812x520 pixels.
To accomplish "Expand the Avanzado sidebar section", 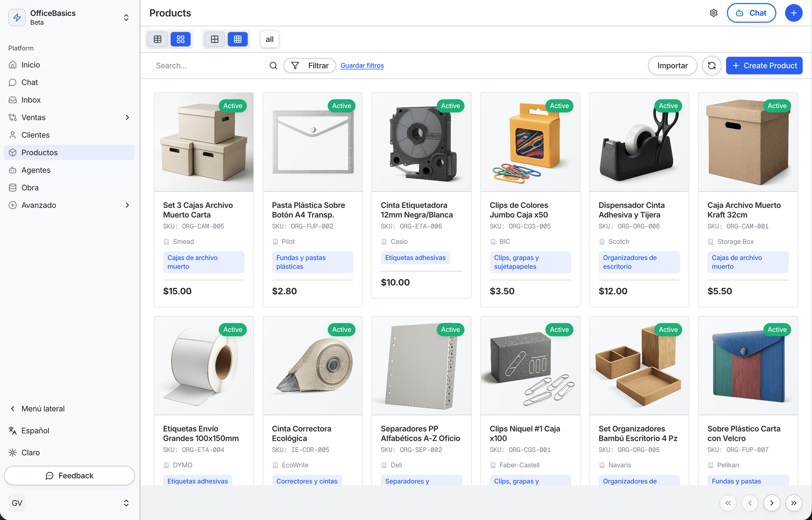I will tap(127, 205).
